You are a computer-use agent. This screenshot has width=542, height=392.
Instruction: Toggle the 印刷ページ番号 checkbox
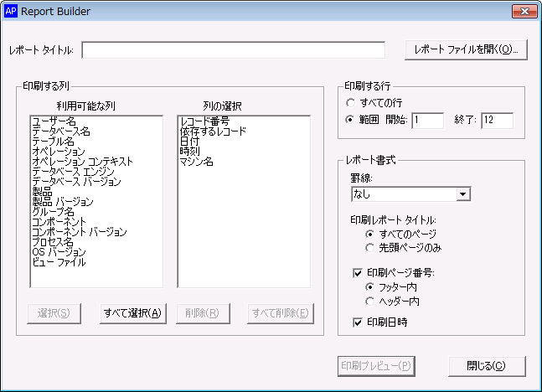[358, 273]
